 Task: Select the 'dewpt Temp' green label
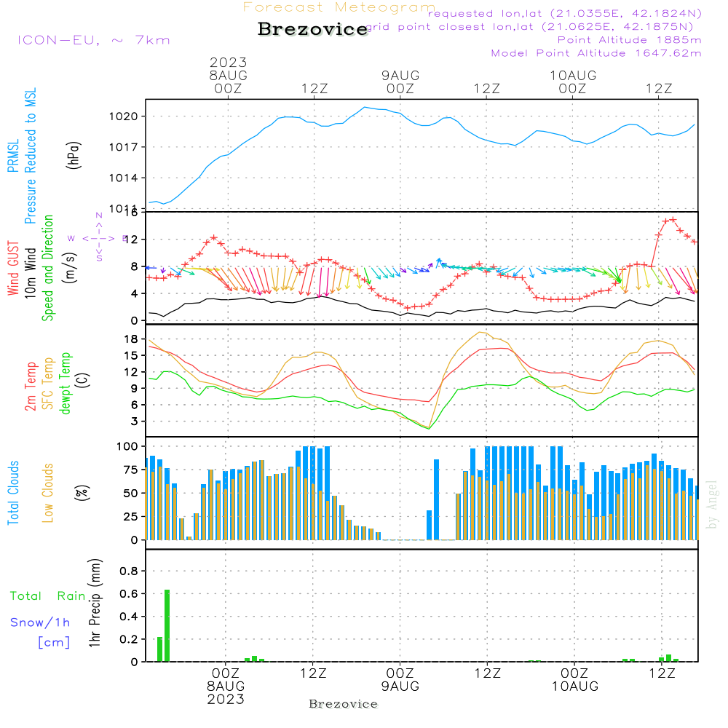(65, 383)
